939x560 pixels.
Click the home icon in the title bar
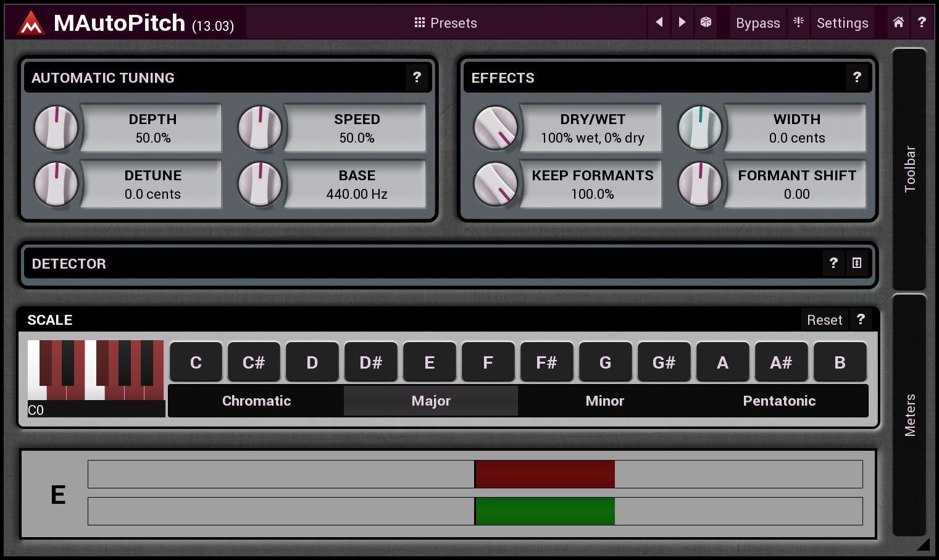point(898,22)
